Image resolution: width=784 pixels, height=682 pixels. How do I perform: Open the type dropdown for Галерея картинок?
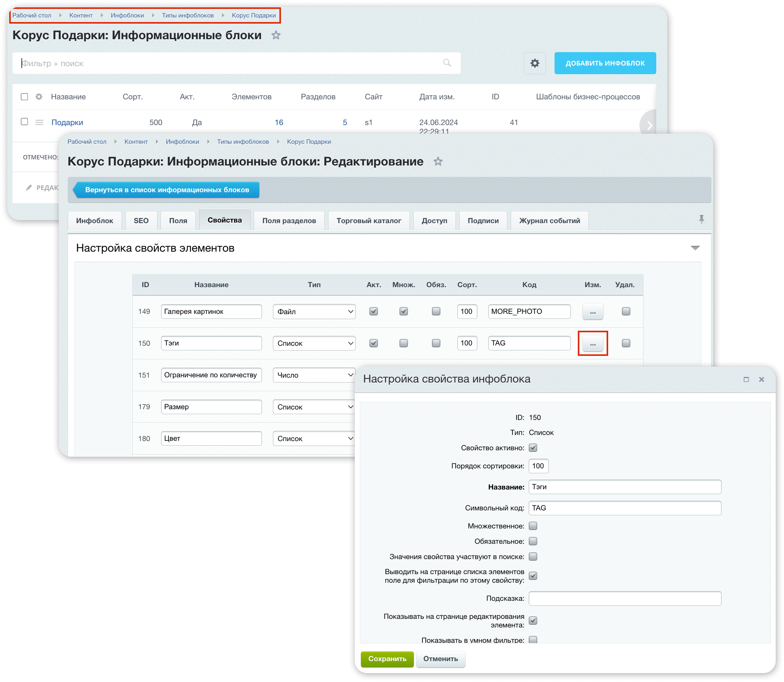point(314,312)
